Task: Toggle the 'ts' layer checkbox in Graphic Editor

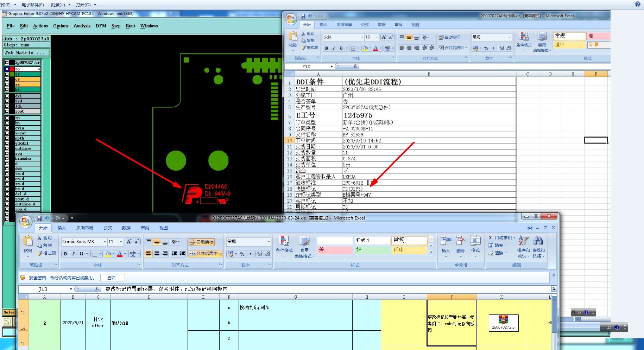Action: click(x=7, y=74)
